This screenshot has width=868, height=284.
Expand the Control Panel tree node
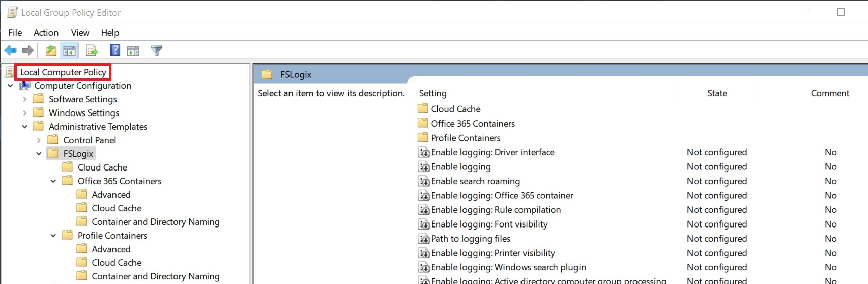tap(39, 140)
